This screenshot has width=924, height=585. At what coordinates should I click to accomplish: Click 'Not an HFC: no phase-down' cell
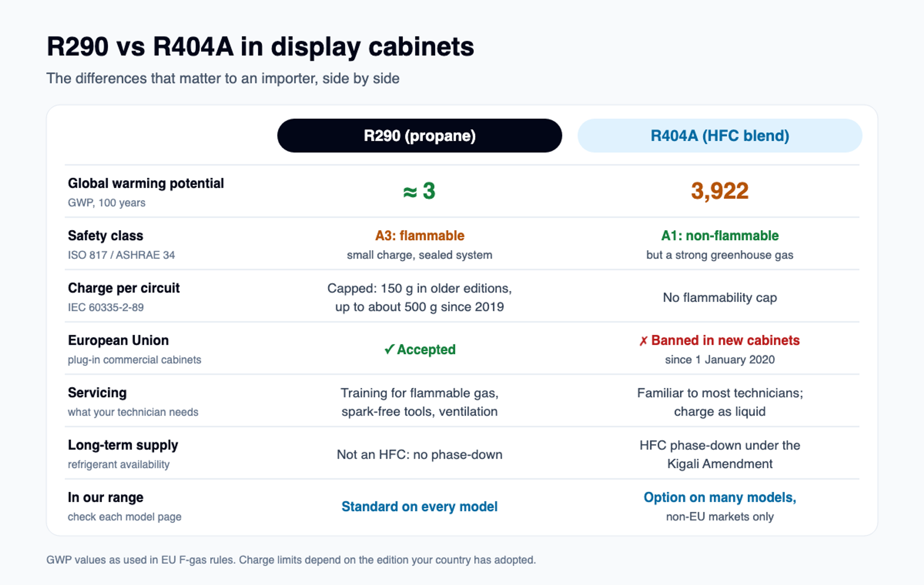click(x=419, y=454)
